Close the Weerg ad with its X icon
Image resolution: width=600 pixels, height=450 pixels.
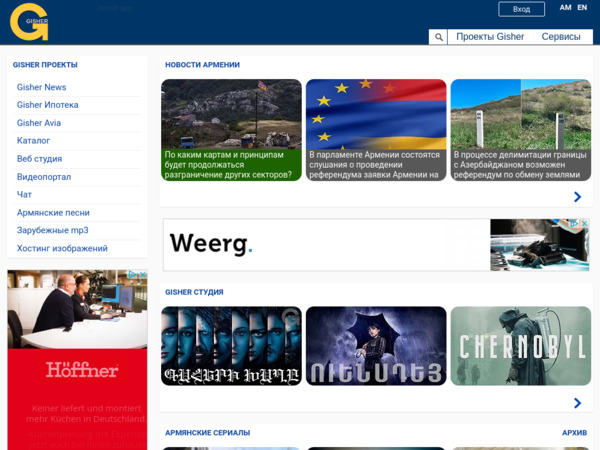click(585, 223)
